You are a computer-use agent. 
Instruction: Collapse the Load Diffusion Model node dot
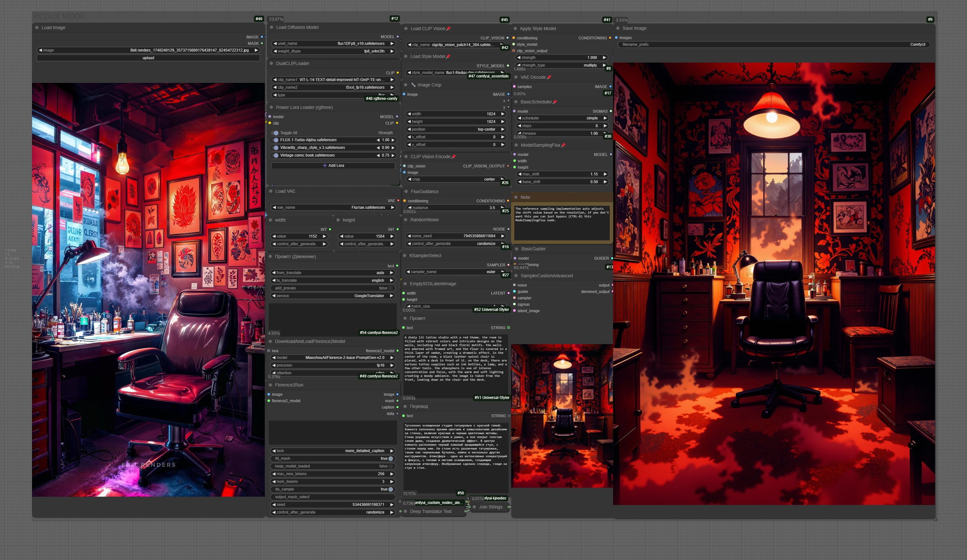coord(272,28)
